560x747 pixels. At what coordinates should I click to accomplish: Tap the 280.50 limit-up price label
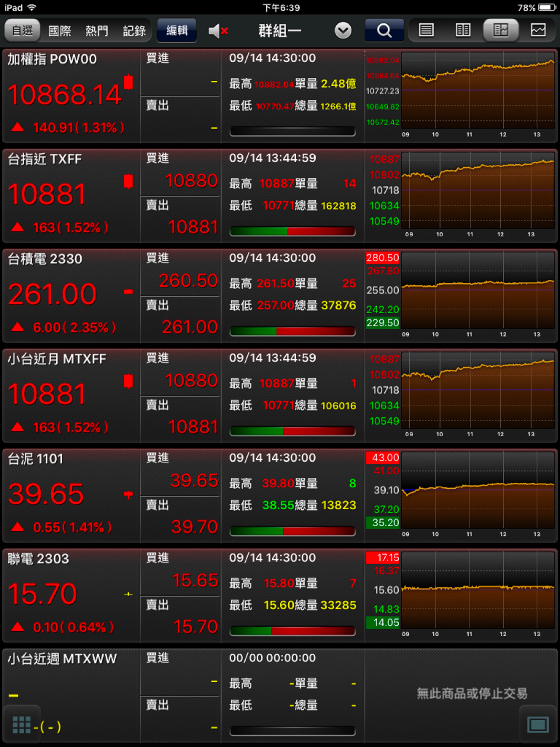pyautogui.click(x=383, y=258)
